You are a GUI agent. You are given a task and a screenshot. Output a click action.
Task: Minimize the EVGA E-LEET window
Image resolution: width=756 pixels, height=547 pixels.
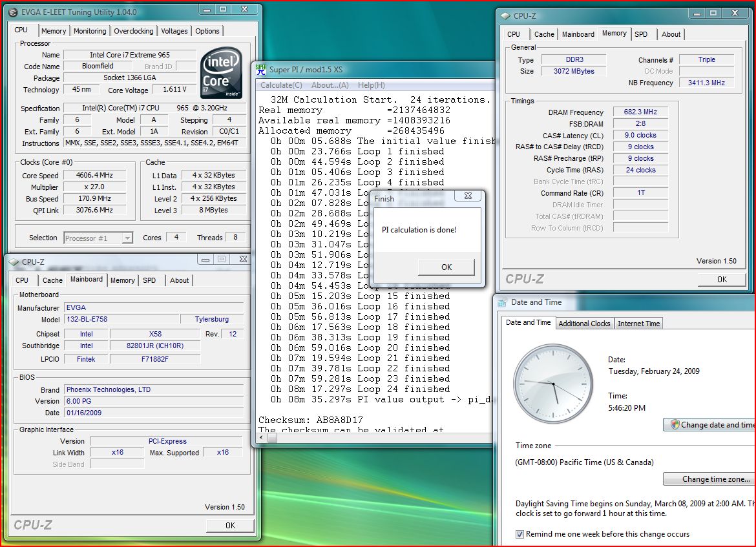tap(207, 10)
